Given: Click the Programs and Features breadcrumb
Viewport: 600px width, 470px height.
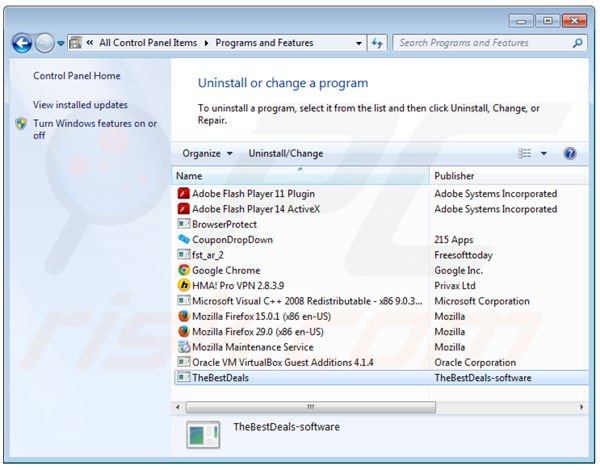Looking at the screenshot, I should pos(264,43).
